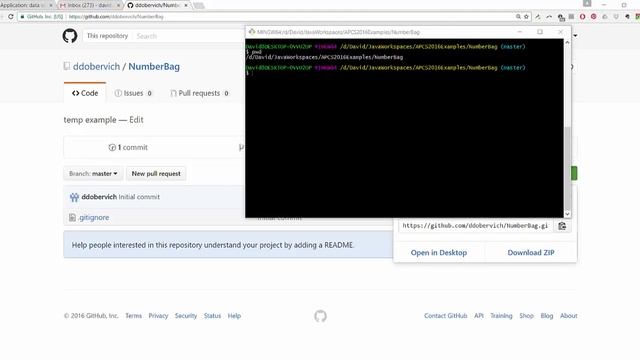This screenshot has height=360, width=640.
Task: Switch to the Inbox Gmail browser tab
Action: [89, 5]
